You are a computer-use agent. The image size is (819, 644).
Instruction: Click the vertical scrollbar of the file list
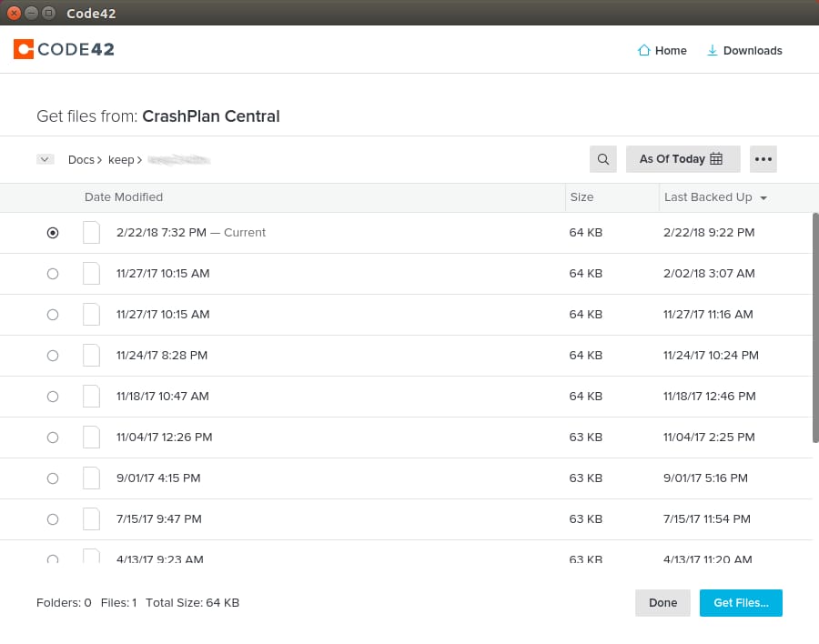point(815,327)
